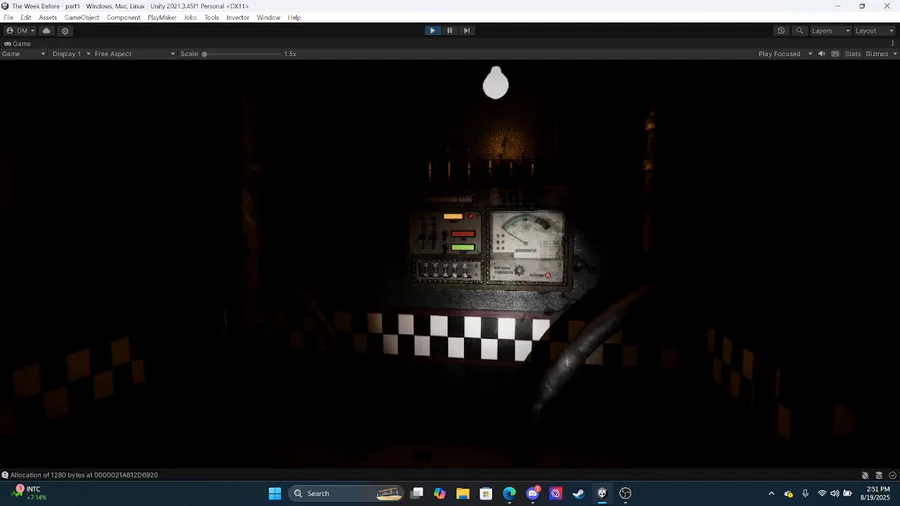Click the battery tray icon
The image size is (900, 506).
(848, 493)
